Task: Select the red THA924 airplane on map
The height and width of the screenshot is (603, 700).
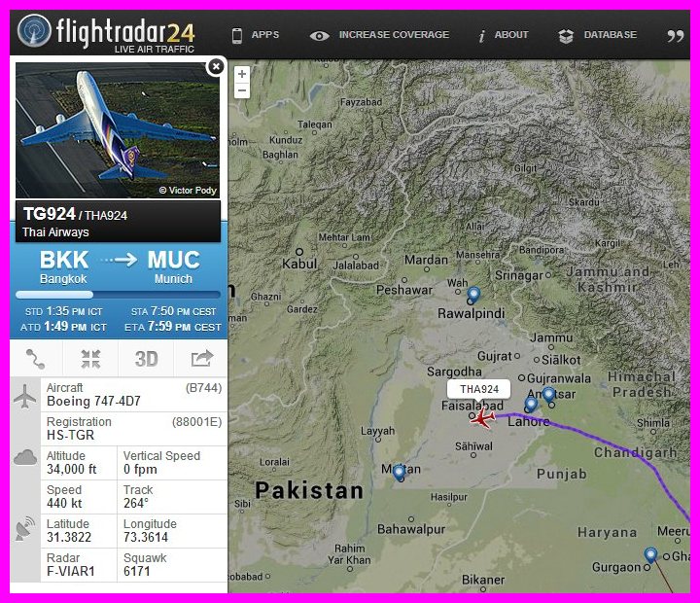Action: (482, 418)
